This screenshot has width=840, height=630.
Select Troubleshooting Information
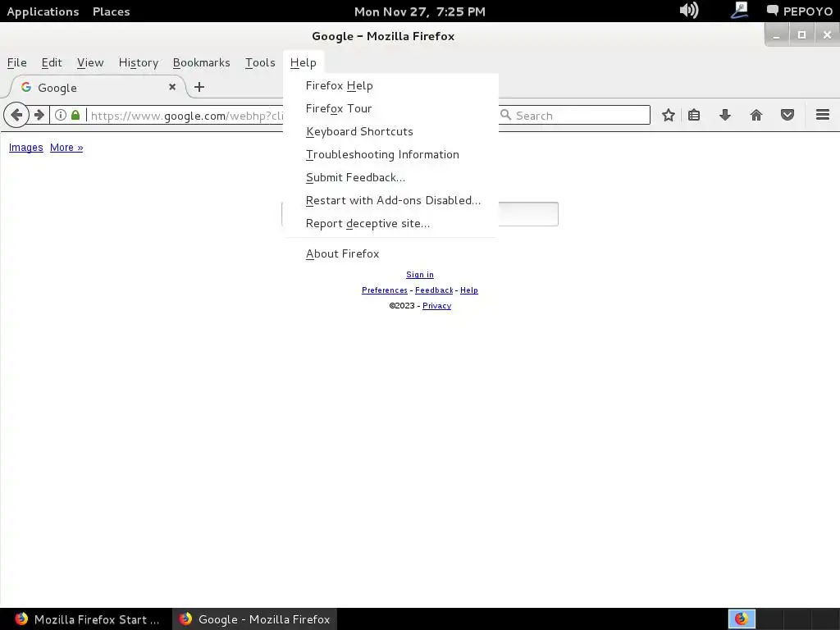(x=391, y=155)
